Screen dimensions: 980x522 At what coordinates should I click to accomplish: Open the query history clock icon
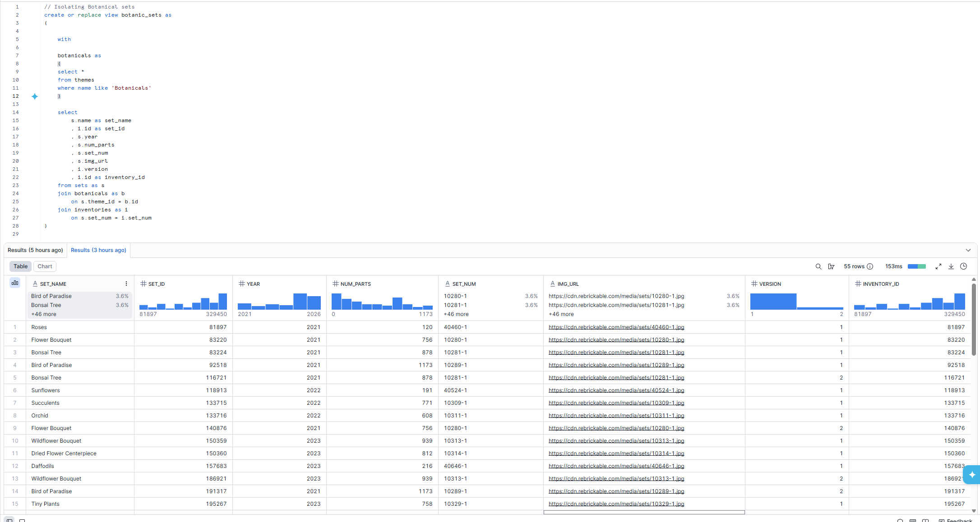[964, 266]
